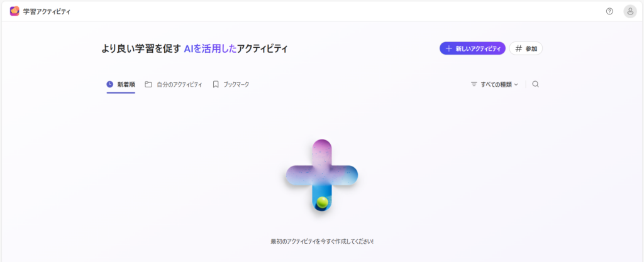Click the magnifier search icon
The image size is (644, 262).
coord(535,84)
